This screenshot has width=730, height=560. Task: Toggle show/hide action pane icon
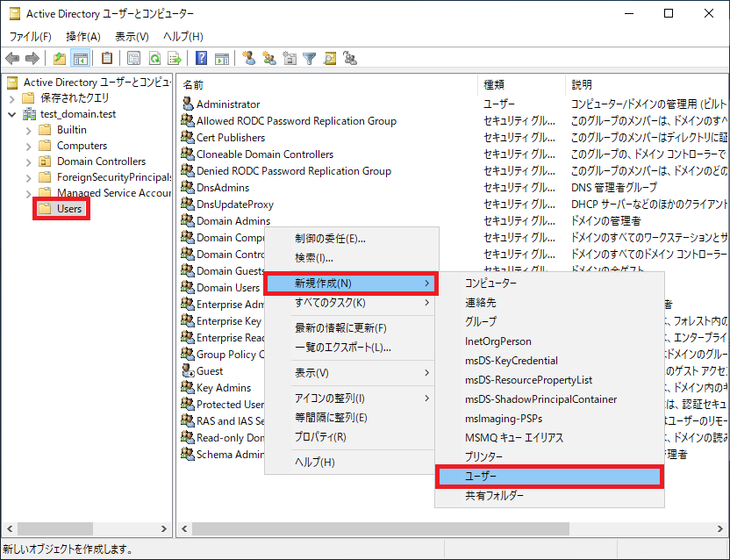(222, 59)
